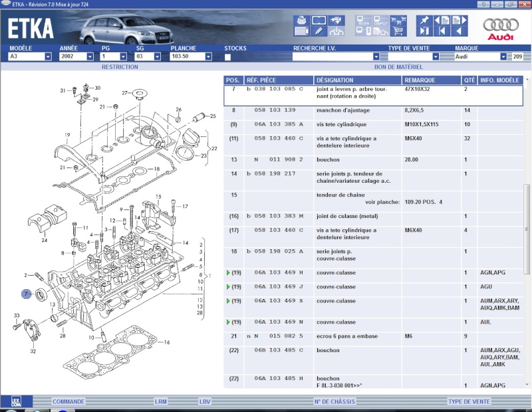Viewport: 532px width, 412px height.
Task: Open the binoculars search tool
Action: coord(336,21)
